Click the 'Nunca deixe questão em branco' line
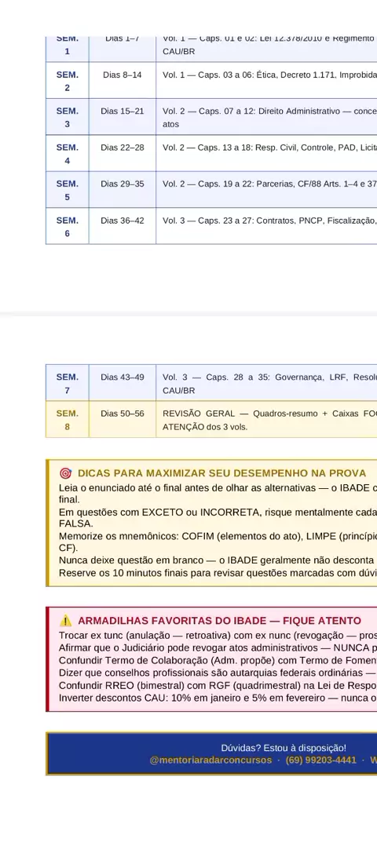 [x=218, y=560]
